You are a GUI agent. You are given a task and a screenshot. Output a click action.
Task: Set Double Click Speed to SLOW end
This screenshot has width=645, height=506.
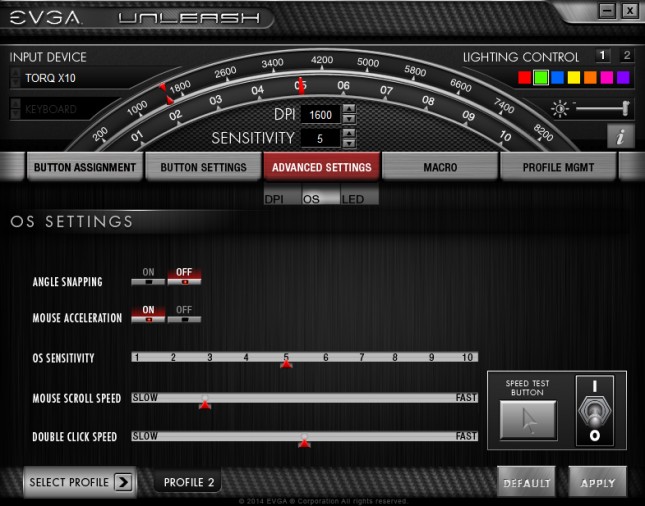click(x=144, y=436)
